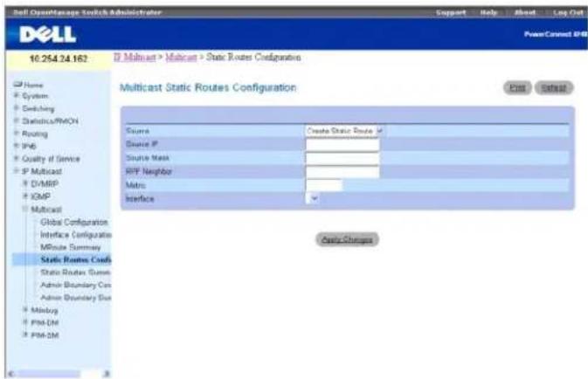Expand the IGMP tree node

(x=25, y=196)
